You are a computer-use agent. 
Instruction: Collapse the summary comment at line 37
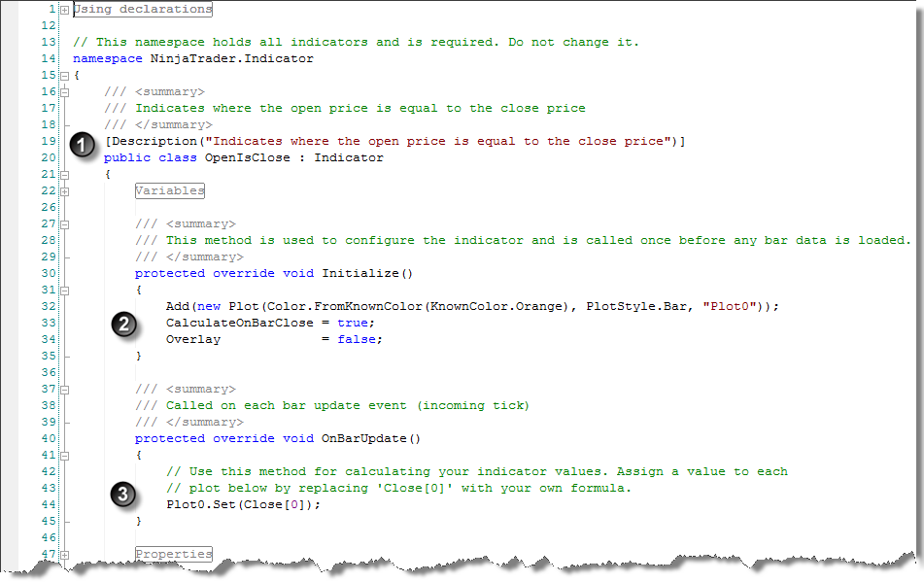(65, 390)
